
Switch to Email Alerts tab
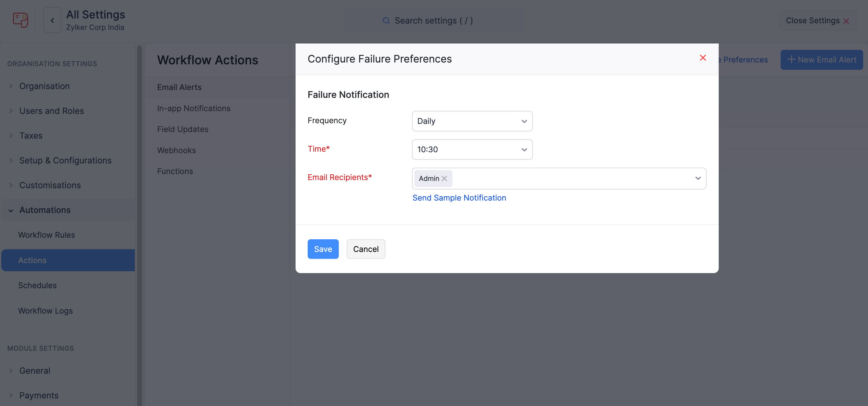coord(217,87)
